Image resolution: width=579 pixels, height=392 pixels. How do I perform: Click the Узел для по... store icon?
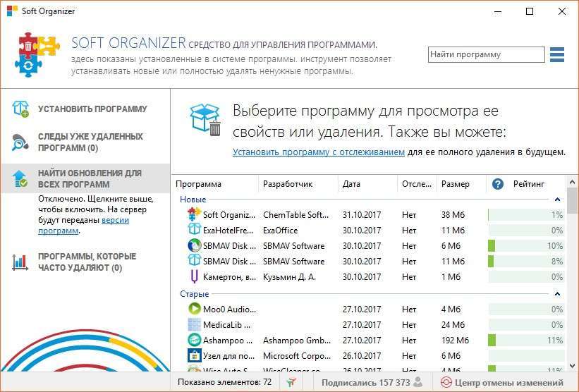coord(194,355)
